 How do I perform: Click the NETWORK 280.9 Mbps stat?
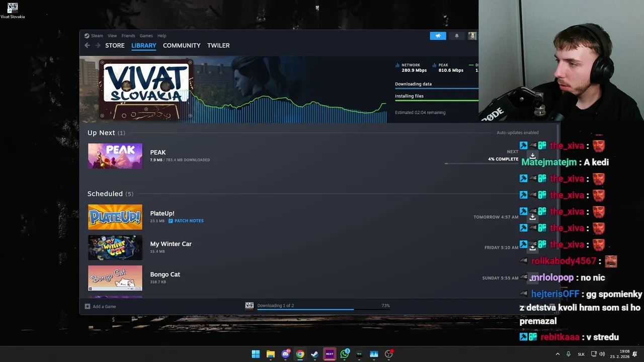click(411, 67)
